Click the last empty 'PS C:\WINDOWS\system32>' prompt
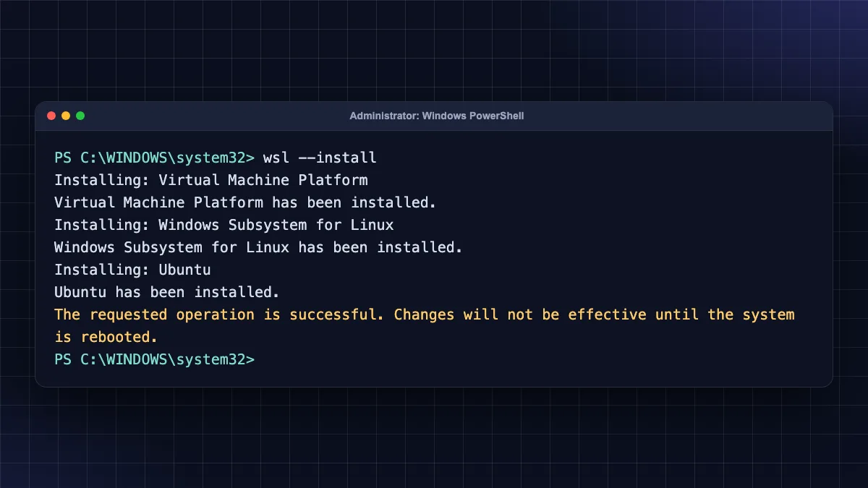 (x=154, y=359)
